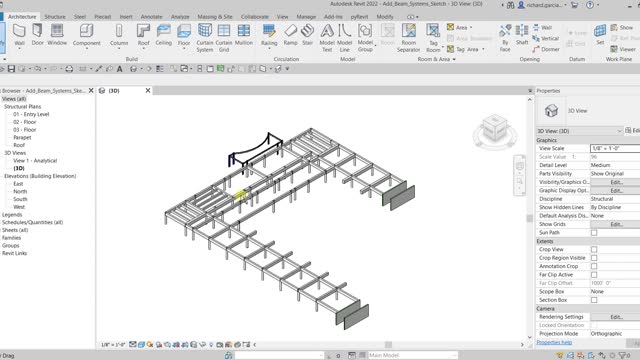Open the Manage ribbon tab
640x360 pixels.
[306, 17]
